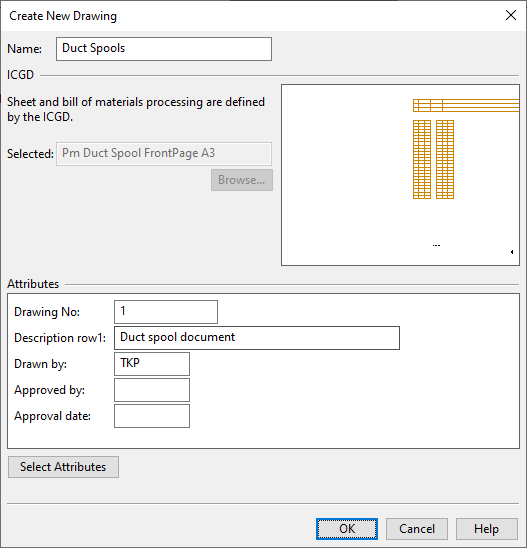The height and width of the screenshot is (548, 527).
Task: Click the three-dot marker in preview
Action: pos(436,245)
